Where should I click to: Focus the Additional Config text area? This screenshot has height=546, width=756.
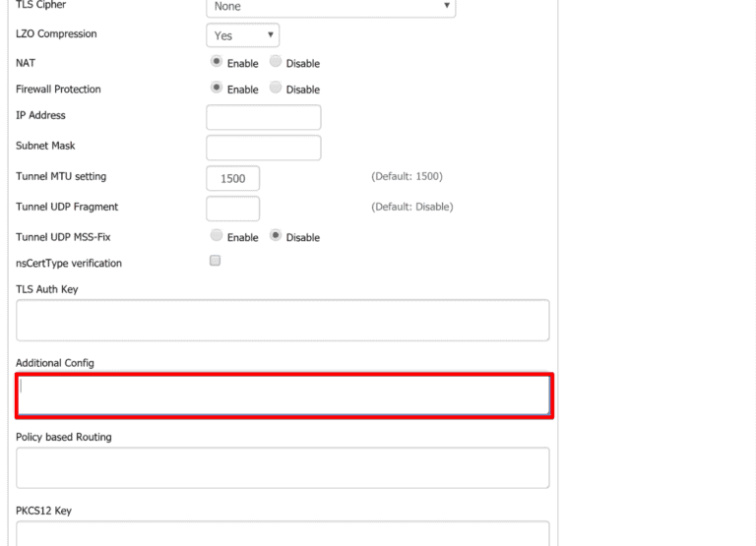coord(283,394)
